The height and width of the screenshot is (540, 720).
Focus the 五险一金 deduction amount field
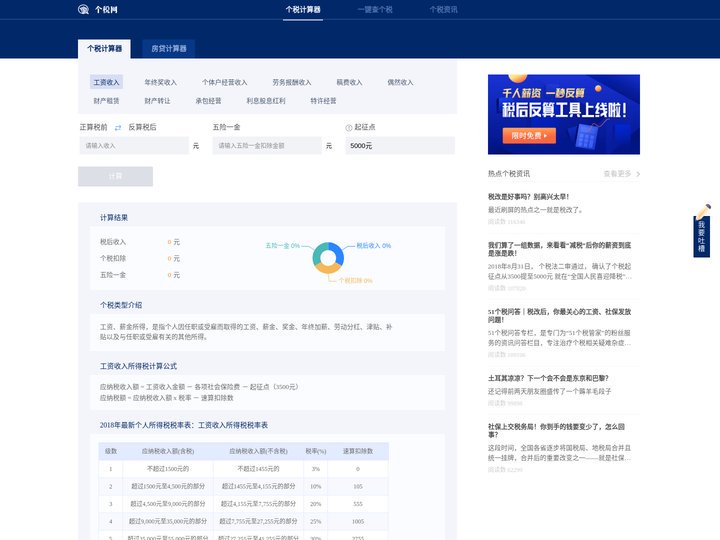pyautogui.click(x=267, y=146)
